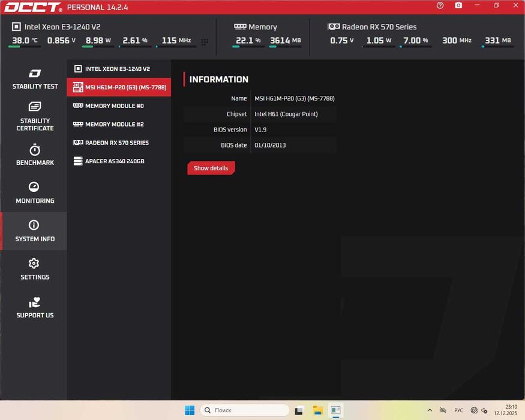Open the Benchmark stopwatch section
Image resolution: width=525 pixels, height=420 pixels.
35,155
